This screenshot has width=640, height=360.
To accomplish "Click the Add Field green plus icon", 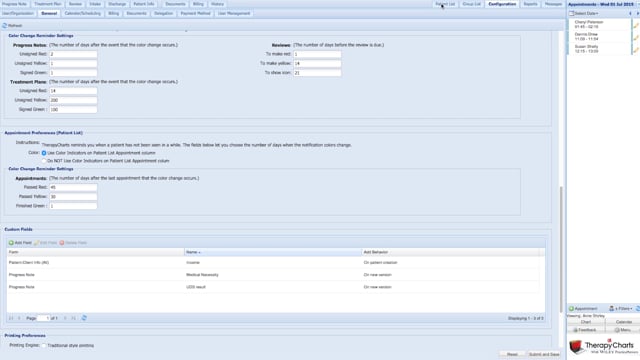I will [x=11, y=243].
